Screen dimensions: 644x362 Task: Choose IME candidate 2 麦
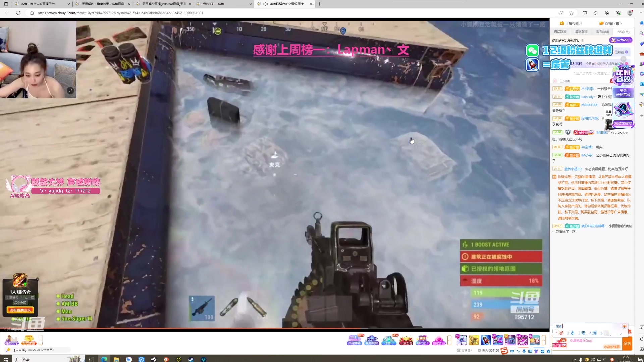coord(571,333)
